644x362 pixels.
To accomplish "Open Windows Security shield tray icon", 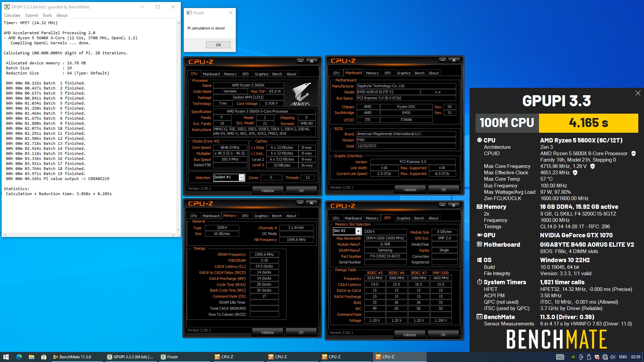I will tap(597, 357).
